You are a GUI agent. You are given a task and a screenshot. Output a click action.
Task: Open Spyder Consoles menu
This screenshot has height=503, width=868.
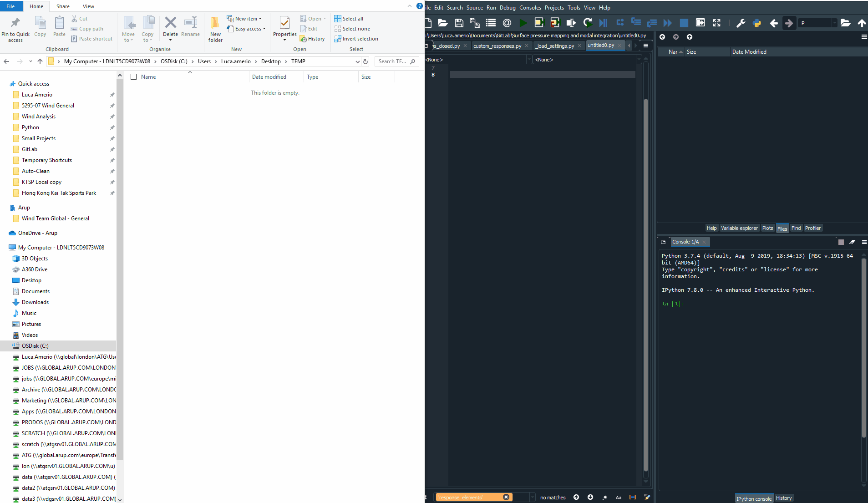coord(530,8)
